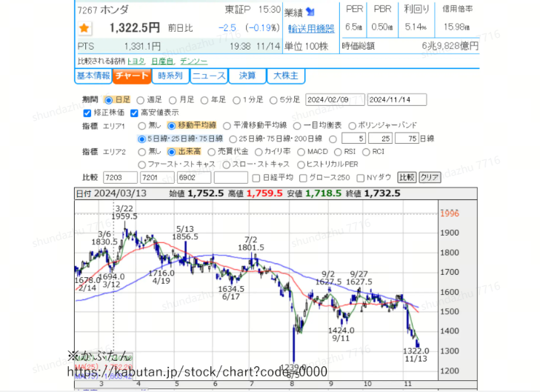Open the 輸送用機器 sector link
540x392 pixels.
[311, 29]
